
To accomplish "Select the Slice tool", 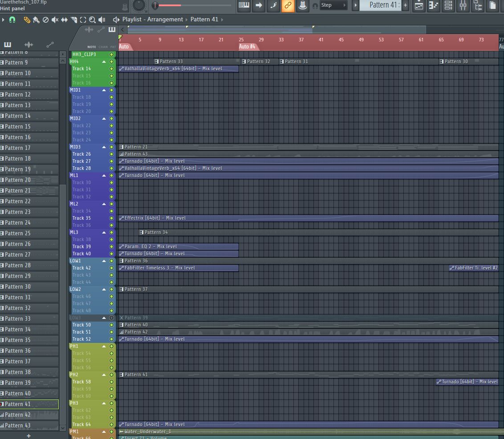I will [74, 20].
